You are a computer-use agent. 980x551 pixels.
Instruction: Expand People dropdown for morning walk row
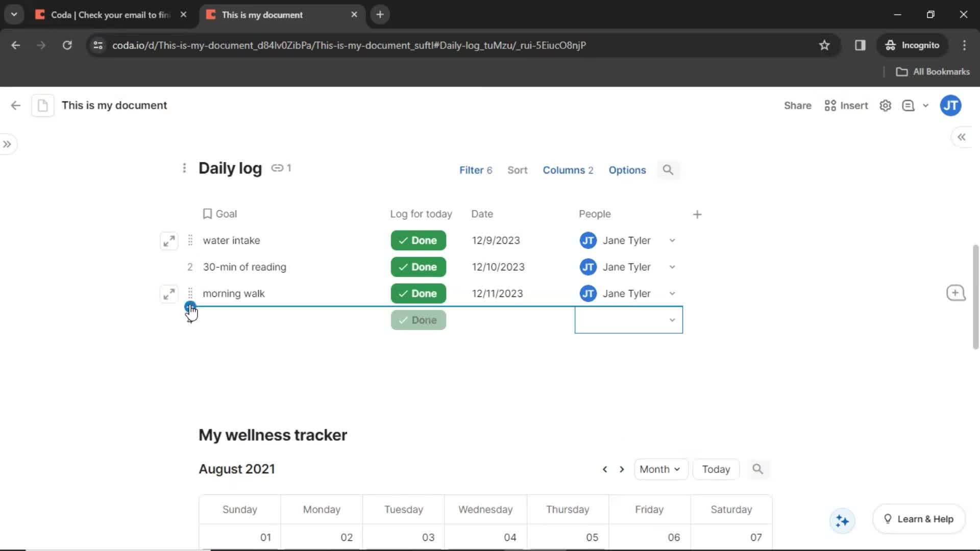(x=672, y=293)
